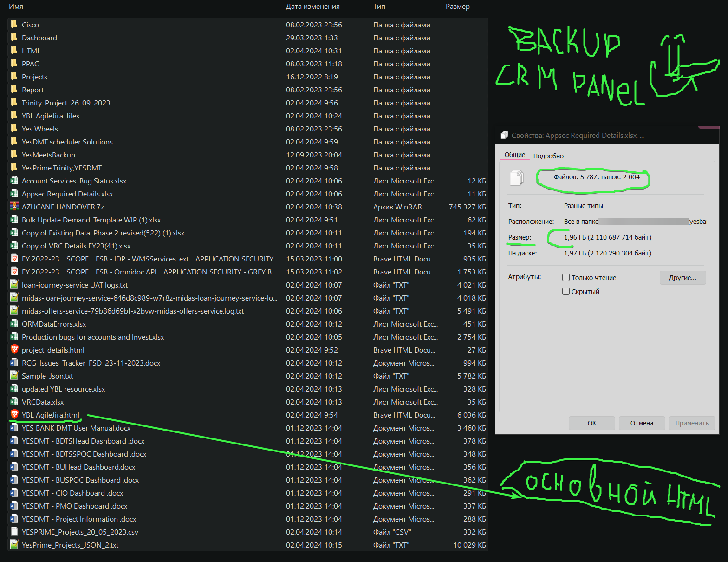Click the Excel icon of Appsec Required Details.xlsx
The image size is (728, 562).
point(14,193)
